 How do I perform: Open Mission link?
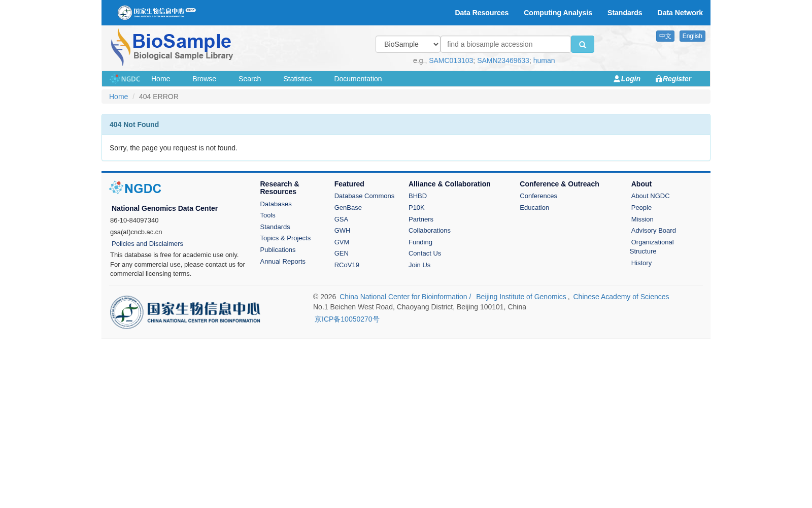(x=642, y=219)
